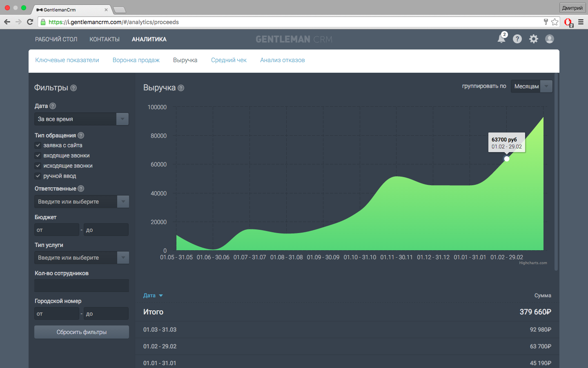588x368 pixels.
Task: Open settings gear icon
Action: pos(534,39)
